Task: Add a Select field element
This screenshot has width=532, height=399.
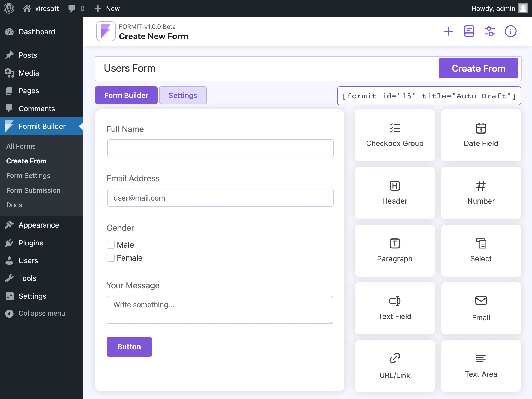Action: [481, 251]
